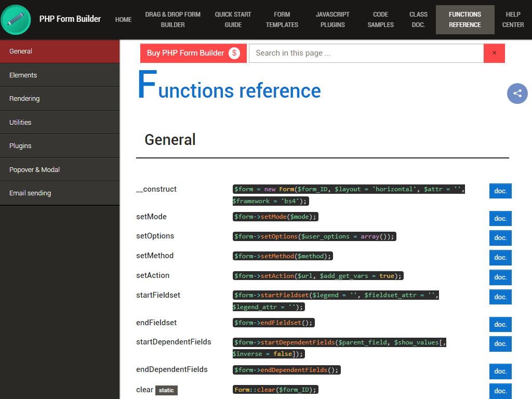532x399 pixels.
Task: Open Drag & Drop Form Builder page
Action: (x=172, y=20)
